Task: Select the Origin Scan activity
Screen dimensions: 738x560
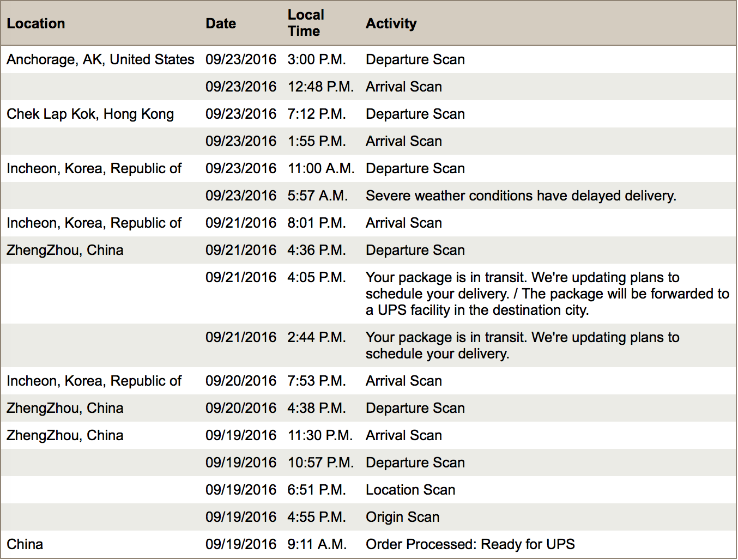Action: click(402, 517)
